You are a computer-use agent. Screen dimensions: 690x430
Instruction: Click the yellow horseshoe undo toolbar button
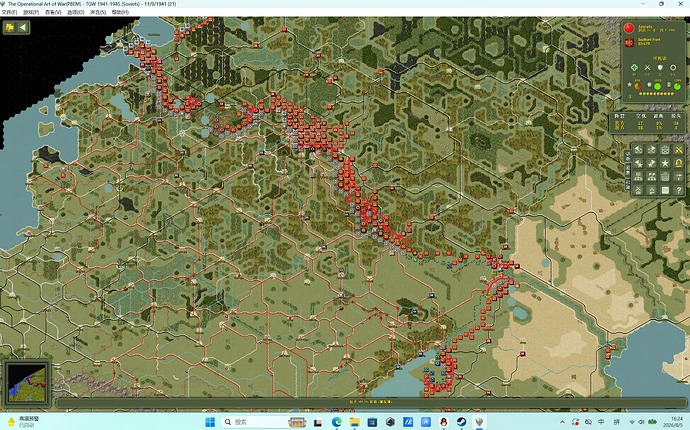point(679,163)
